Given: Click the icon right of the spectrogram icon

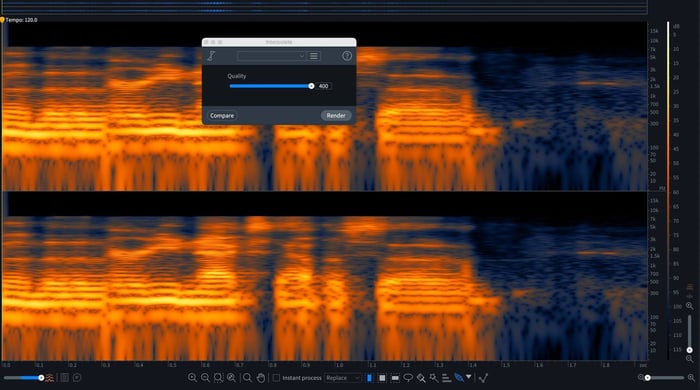Looking at the screenshot, I should tap(65, 378).
